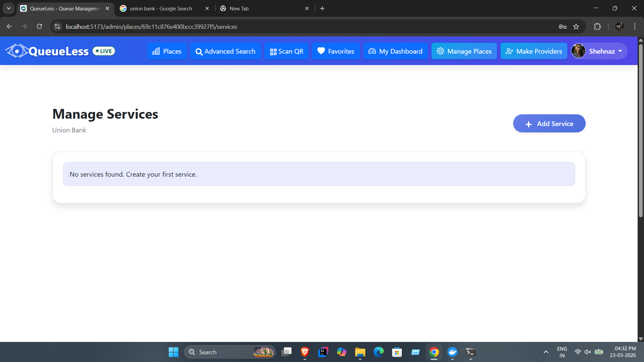Open Microsoft Edge from taskbar

379,352
